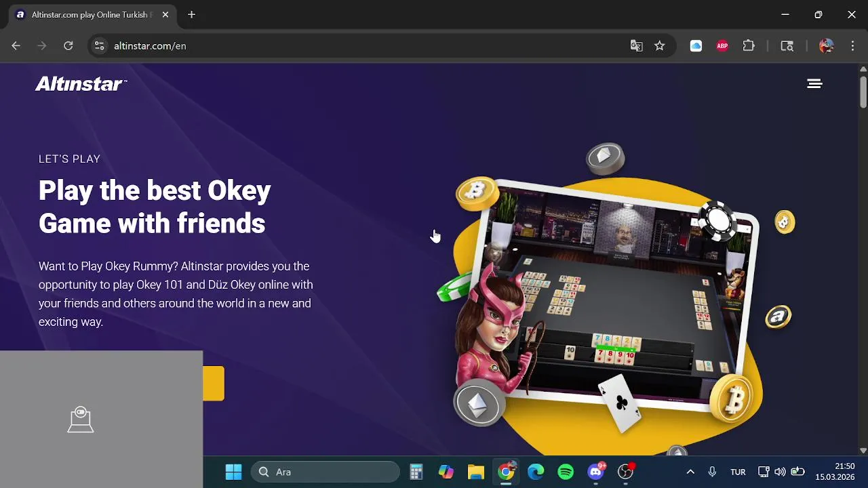Open the battery status tray icon
This screenshot has height=488, width=868.
797,472
